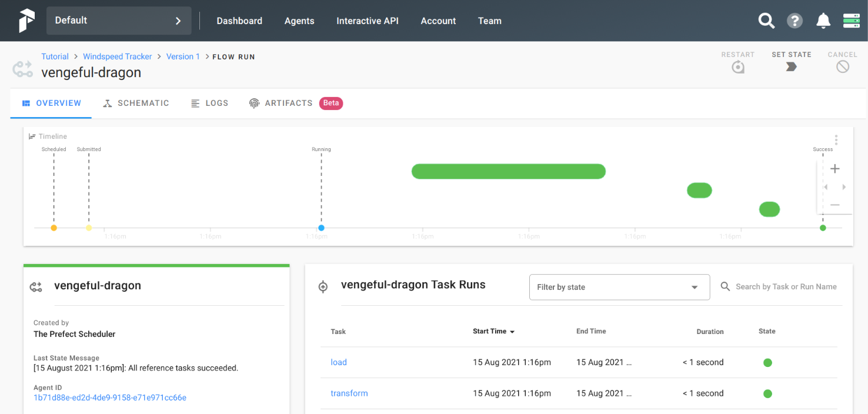Switch to the Logs tab
The image size is (868, 414).
209,103
